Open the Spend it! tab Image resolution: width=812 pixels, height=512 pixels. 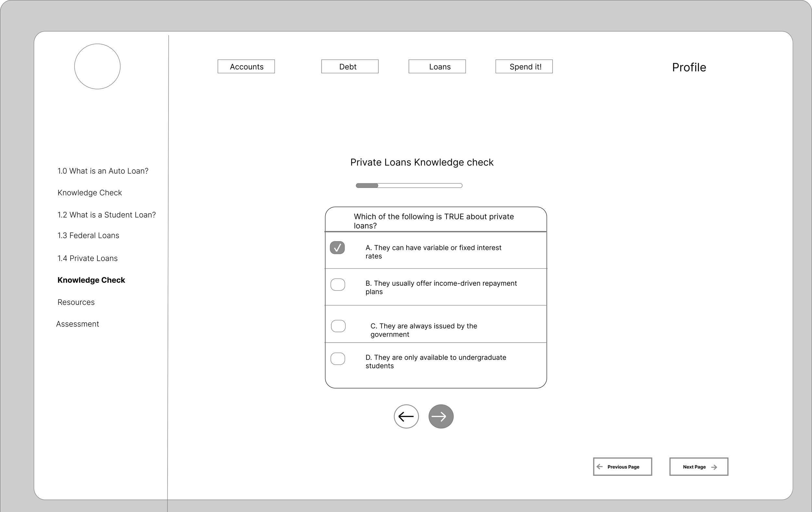(524, 67)
